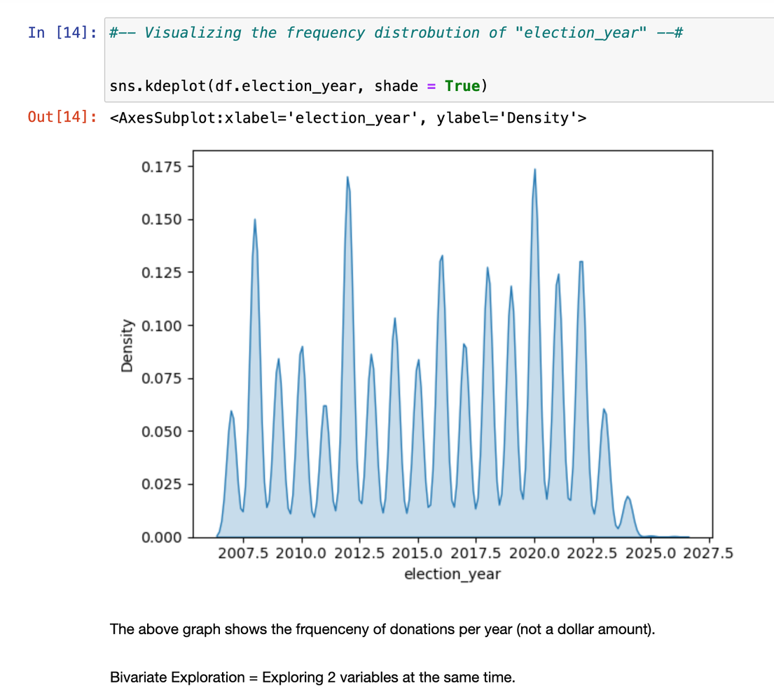Click the True keyword in the code
Screen dimensions: 774x700
pos(462,86)
